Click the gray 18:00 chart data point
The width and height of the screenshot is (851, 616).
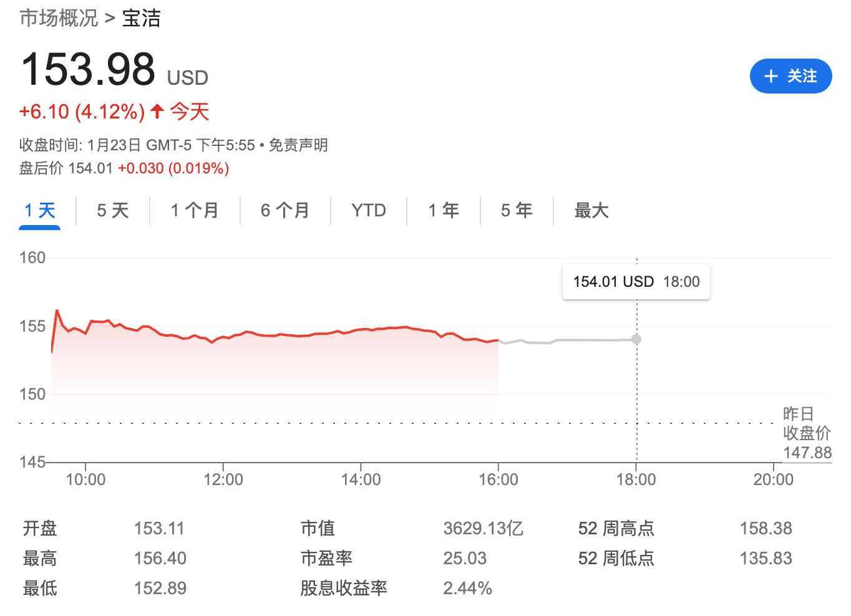(636, 339)
